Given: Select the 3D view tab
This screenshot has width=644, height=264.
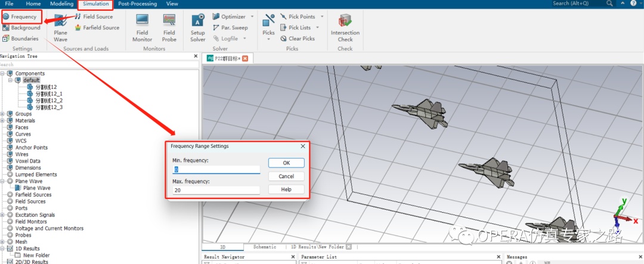Looking at the screenshot, I should click(x=223, y=247).
